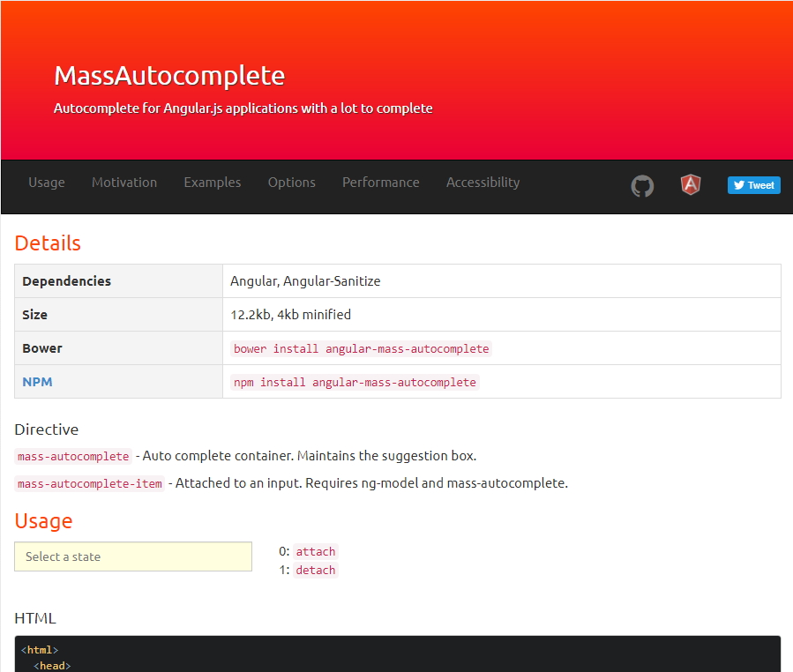Image resolution: width=793 pixels, height=672 pixels.
Task: Click the Dependencies row label
Action: click(x=67, y=281)
